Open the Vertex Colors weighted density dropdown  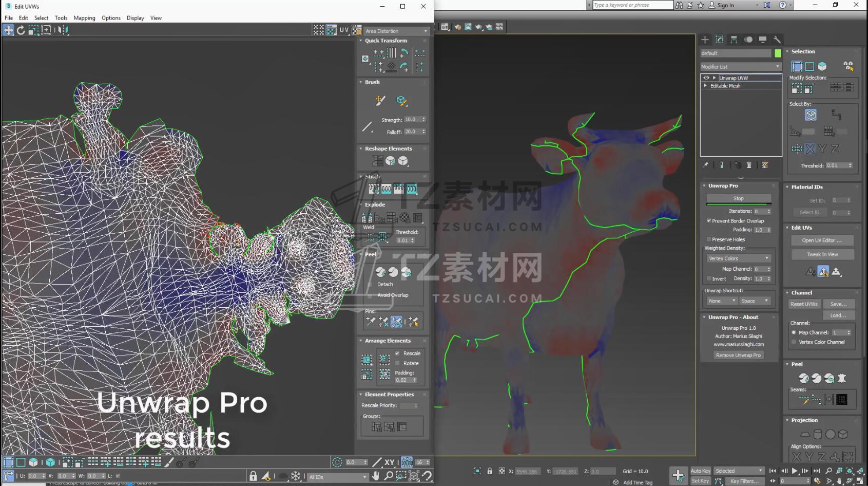tap(738, 258)
